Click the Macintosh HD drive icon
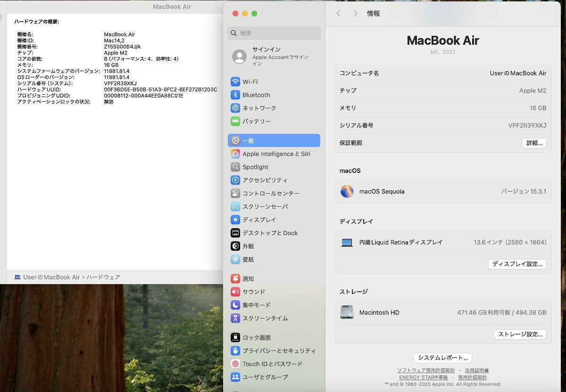This screenshot has height=392, width=566. point(347,312)
